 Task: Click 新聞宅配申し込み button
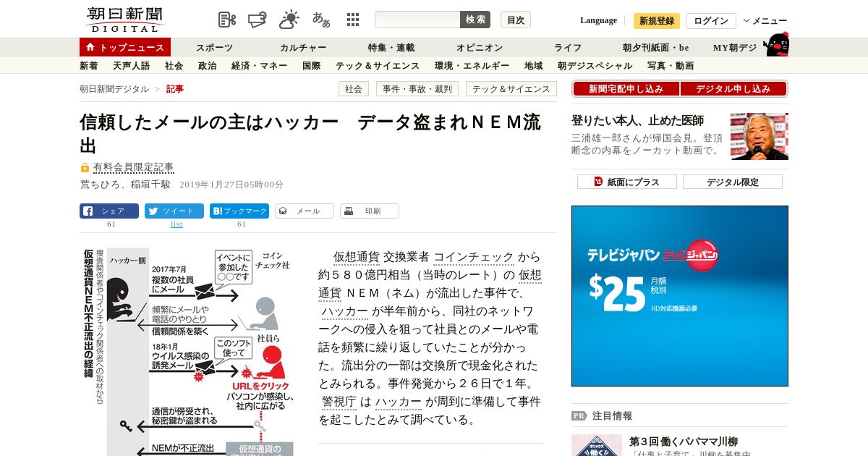(x=626, y=89)
